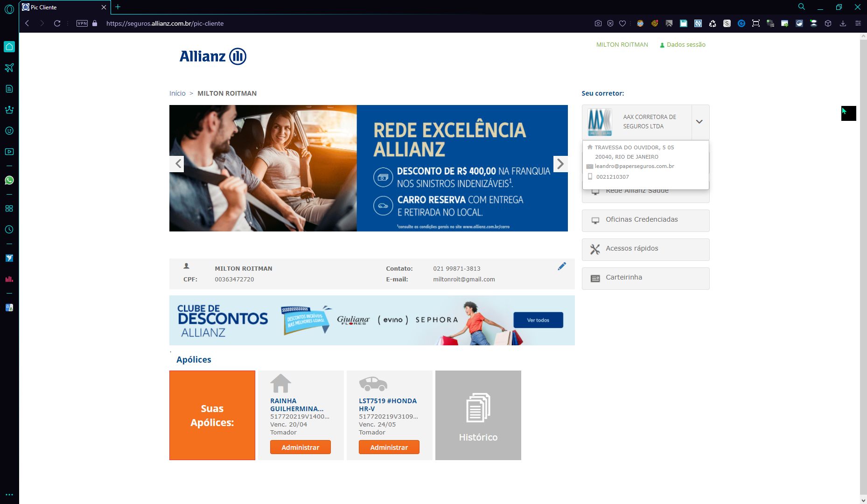
Task: Click the Rede Excelência Allianz banner
Action: tap(369, 168)
